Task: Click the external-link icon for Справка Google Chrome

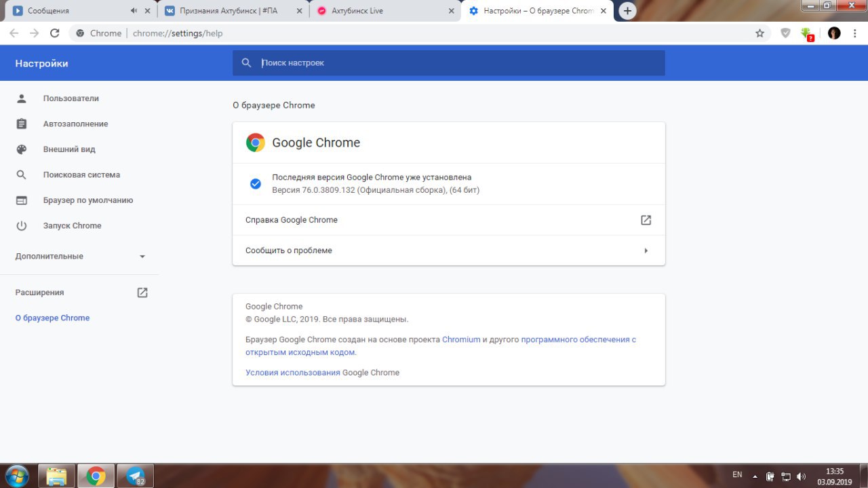Action: point(646,220)
